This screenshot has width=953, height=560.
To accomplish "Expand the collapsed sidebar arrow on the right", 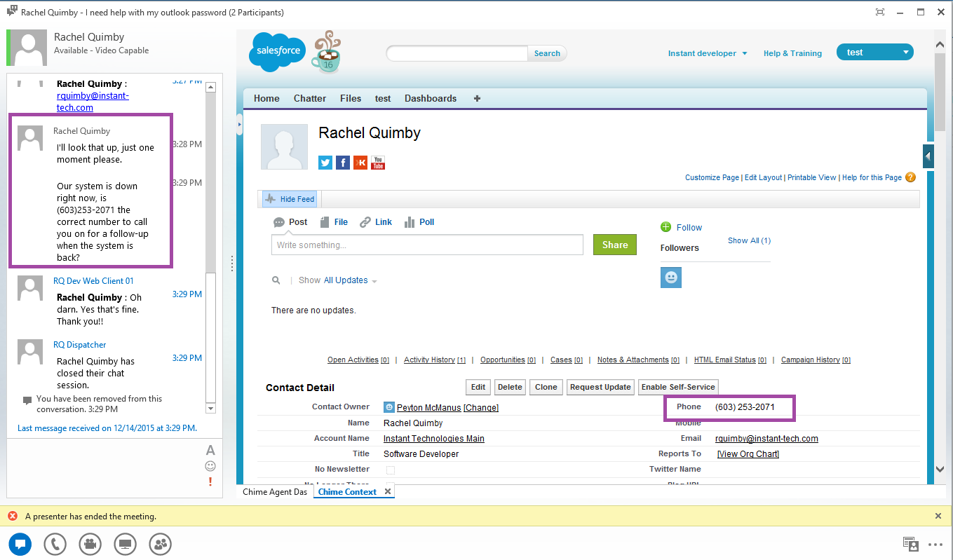I will (928, 156).
